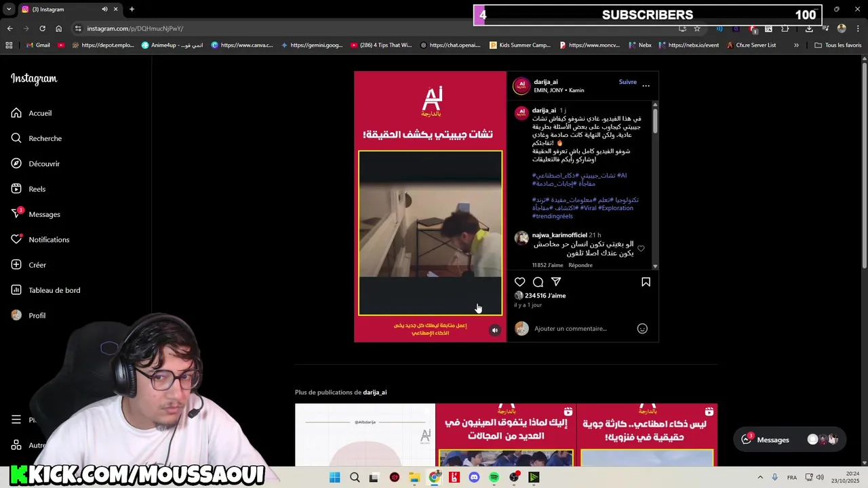The width and height of the screenshot is (868, 488).
Task: Open Accueil home in Instagram sidebar
Action: click(31, 113)
